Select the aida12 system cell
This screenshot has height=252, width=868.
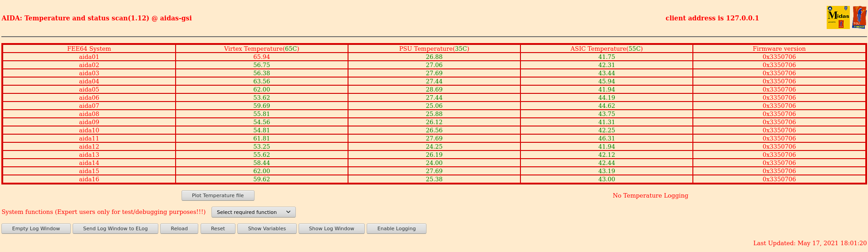tap(89, 146)
